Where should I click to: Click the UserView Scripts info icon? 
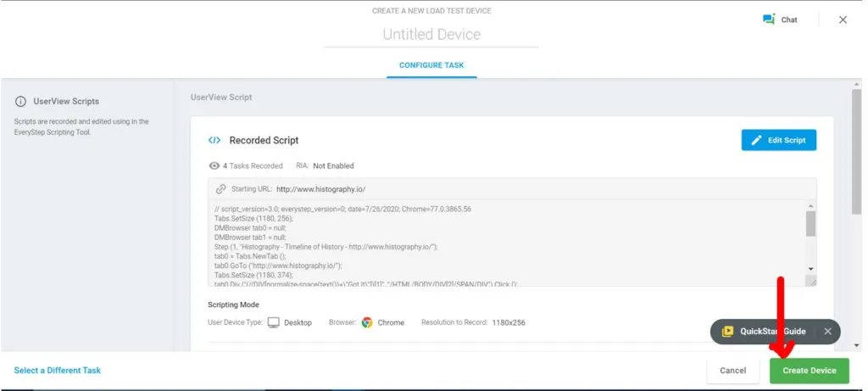pyautogui.click(x=20, y=101)
